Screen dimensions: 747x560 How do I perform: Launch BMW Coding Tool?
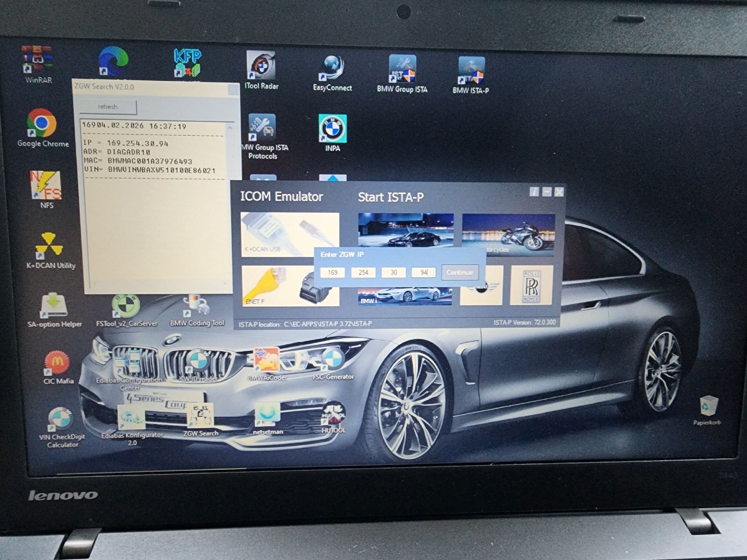197,311
